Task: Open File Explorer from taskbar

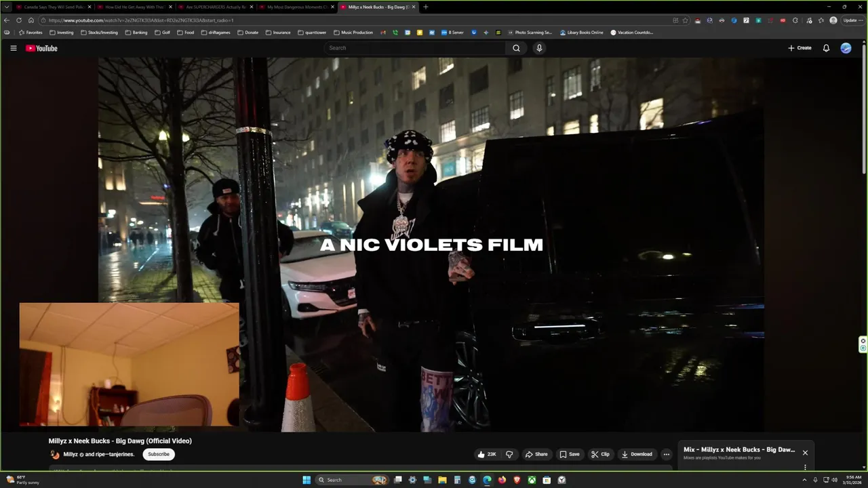Action: 442,480
